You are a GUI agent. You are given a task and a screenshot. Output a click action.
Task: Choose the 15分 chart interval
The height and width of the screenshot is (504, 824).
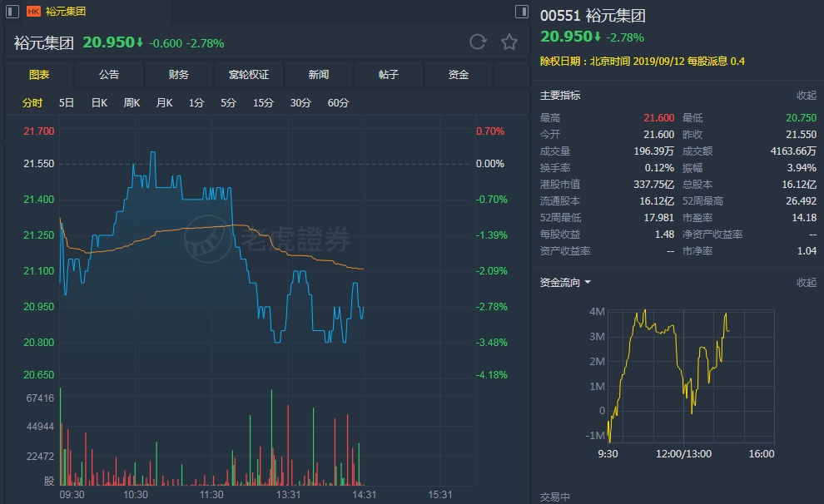263,103
